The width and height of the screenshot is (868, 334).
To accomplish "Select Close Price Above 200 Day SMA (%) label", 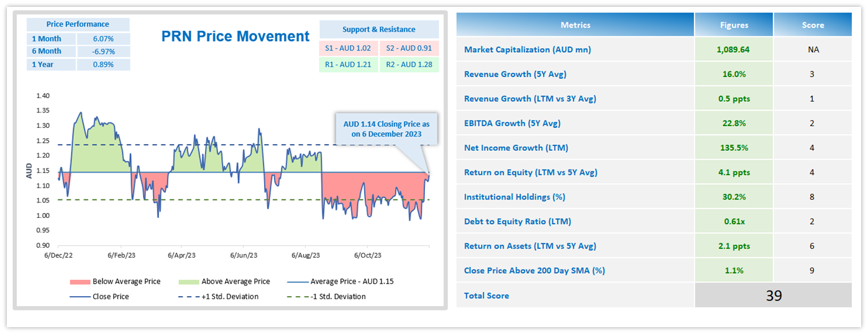I will coord(534,270).
